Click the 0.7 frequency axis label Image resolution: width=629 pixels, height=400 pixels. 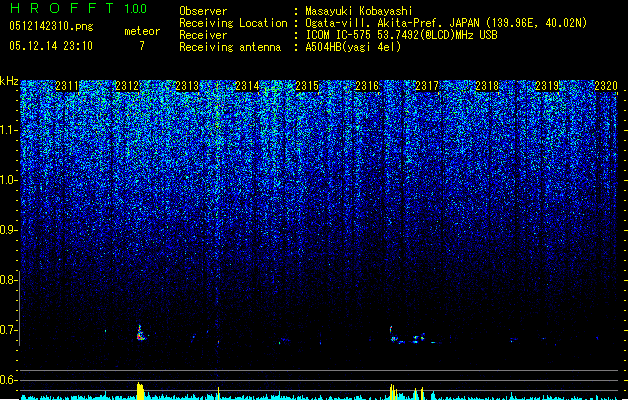click(9, 330)
